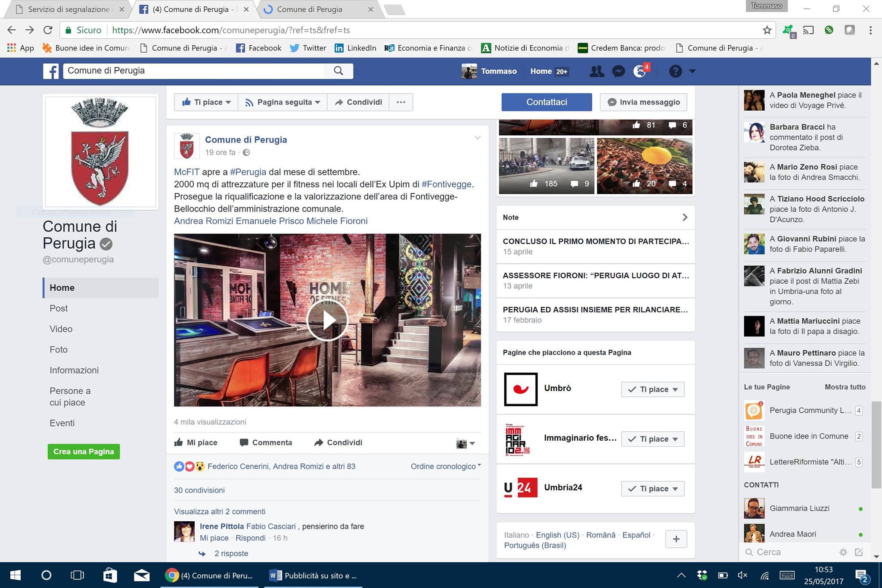Open Windows Start button
This screenshot has width=882, height=588.
click(16, 575)
